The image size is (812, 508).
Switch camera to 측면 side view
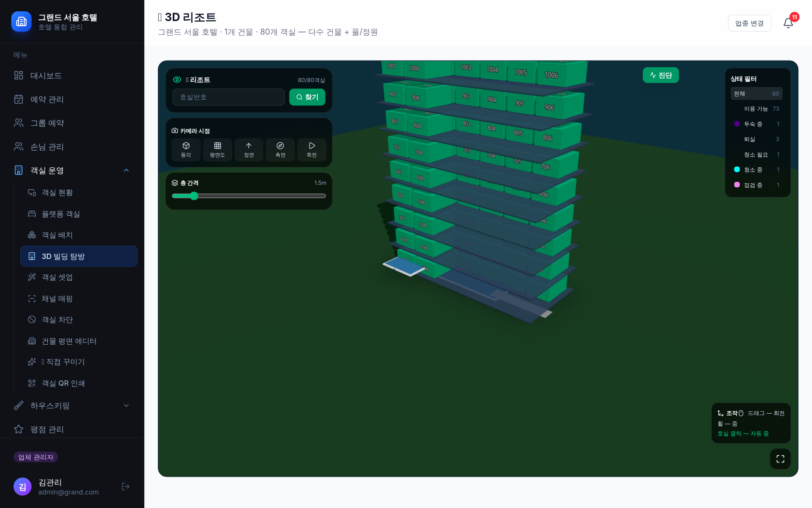[280, 150]
